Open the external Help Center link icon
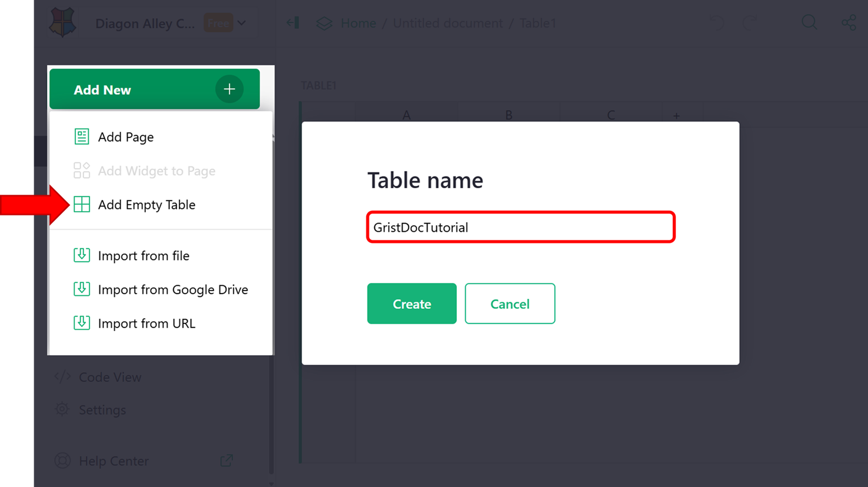 [226, 461]
